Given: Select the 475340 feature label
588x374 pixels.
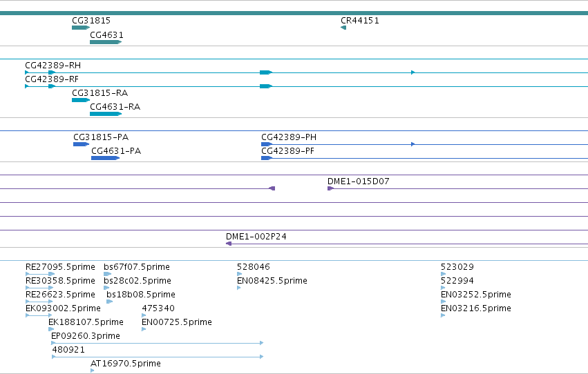Looking at the screenshot, I should 158,308.
